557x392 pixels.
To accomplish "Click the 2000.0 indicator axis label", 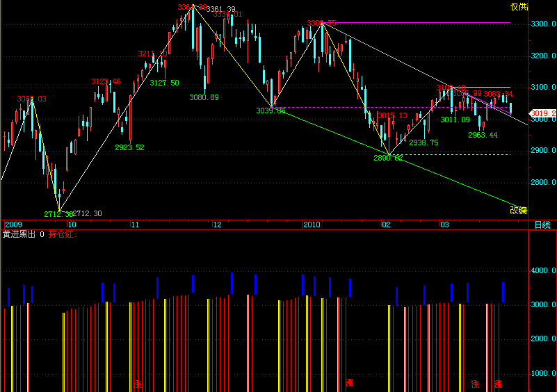I will [x=543, y=338].
